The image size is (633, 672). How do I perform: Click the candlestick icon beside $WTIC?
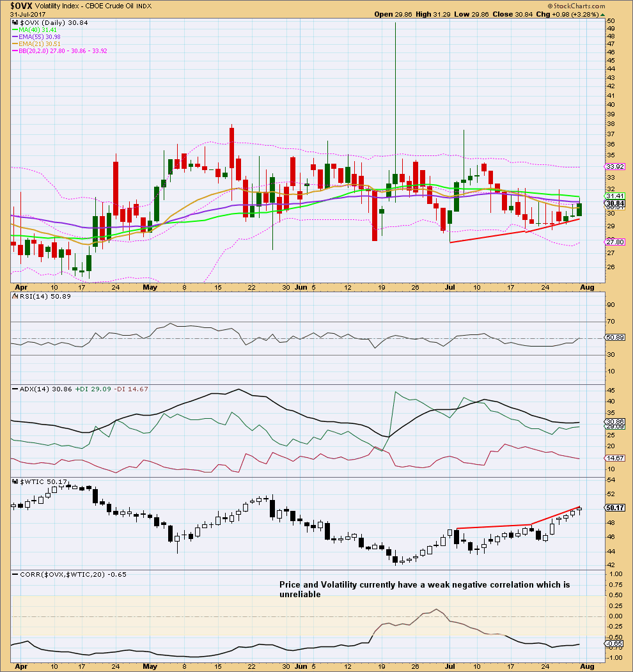coord(15,482)
